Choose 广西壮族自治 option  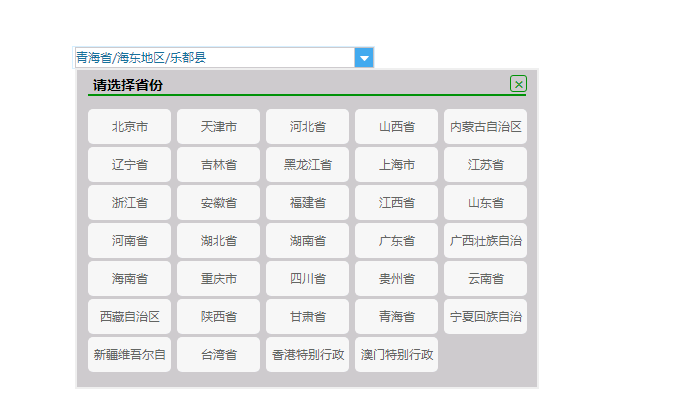[486, 241]
